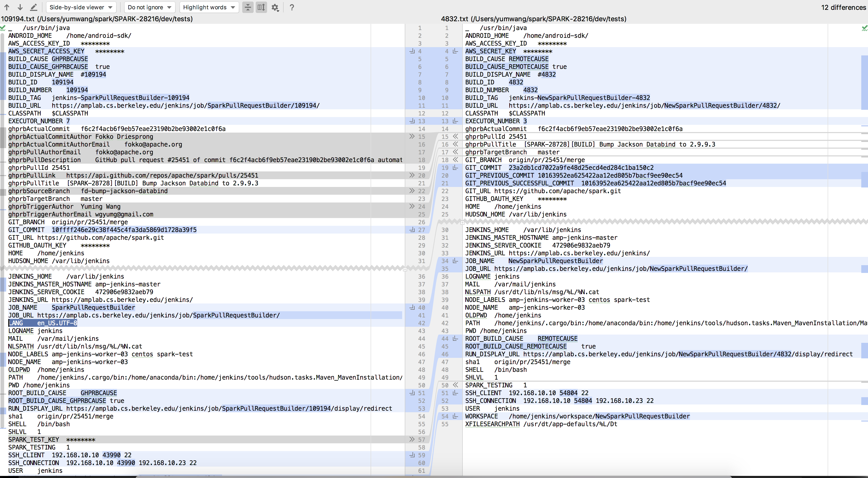
Task: Click the pencil edit source icon
Action: [33, 7]
